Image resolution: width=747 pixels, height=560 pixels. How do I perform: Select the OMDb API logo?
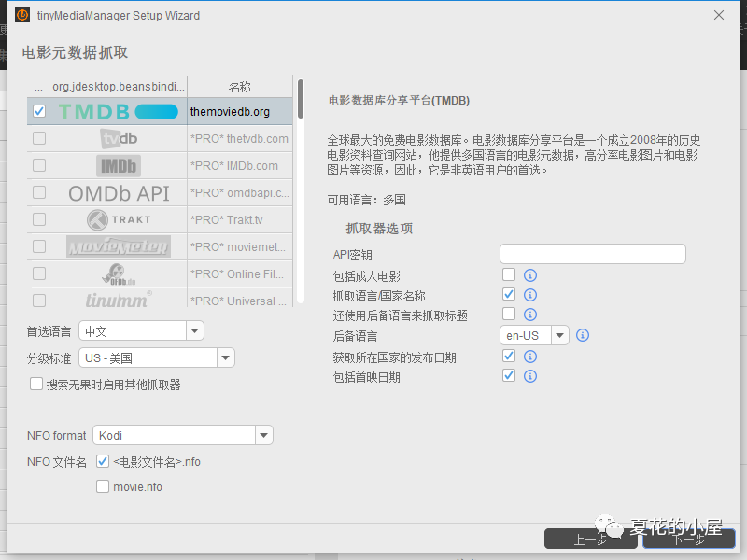(118, 192)
